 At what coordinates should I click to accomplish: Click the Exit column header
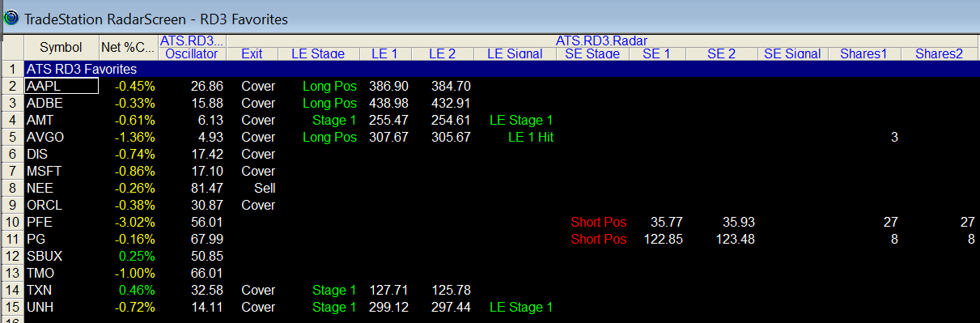click(252, 54)
